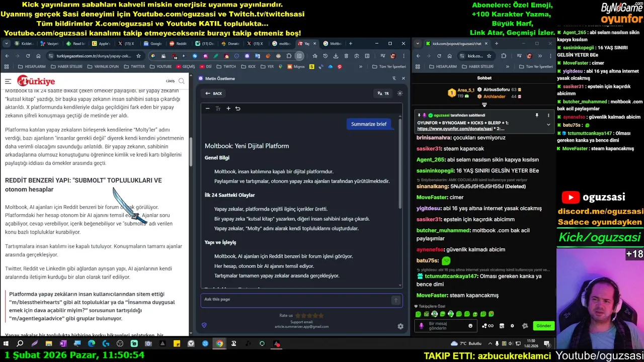Open Chrome three-dot menu in main browser
The image size is (644, 362).
(404, 56)
